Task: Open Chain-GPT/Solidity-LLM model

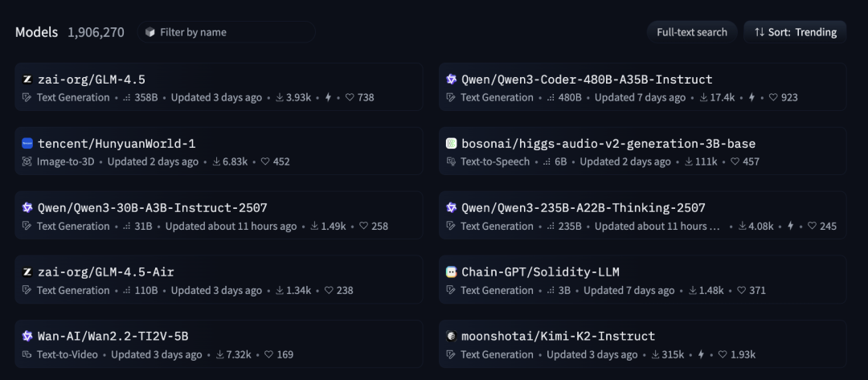Action: [x=643, y=280]
